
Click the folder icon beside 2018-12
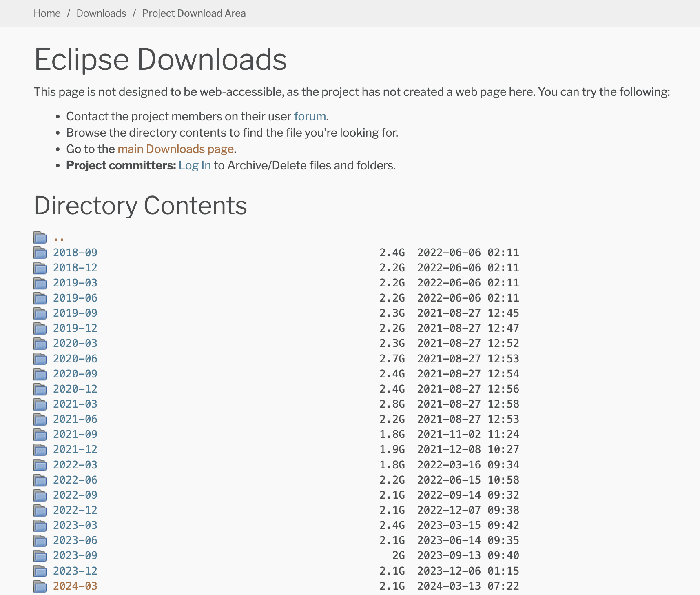click(x=40, y=268)
